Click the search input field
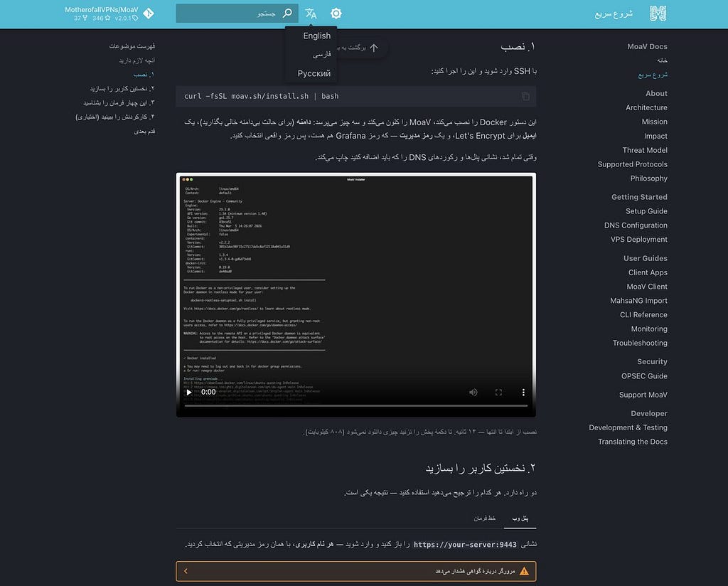Image resolution: width=728 pixels, height=586 pixels. click(x=237, y=13)
